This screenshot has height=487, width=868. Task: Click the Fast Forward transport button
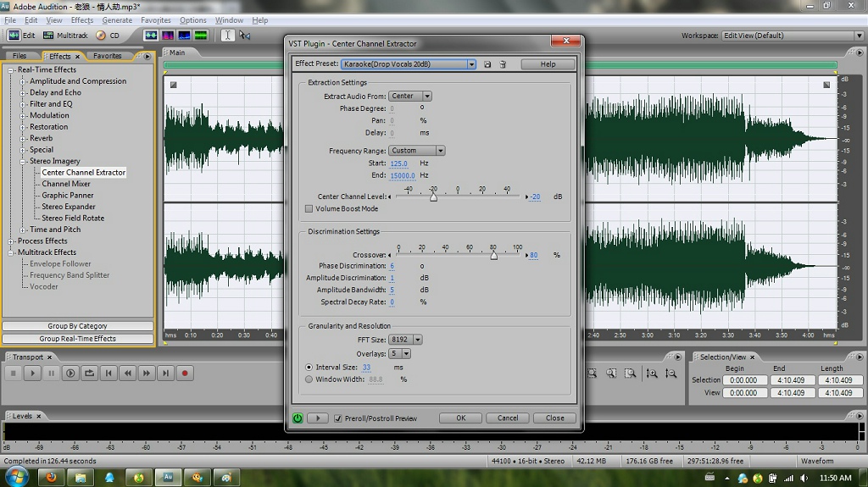point(146,373)
